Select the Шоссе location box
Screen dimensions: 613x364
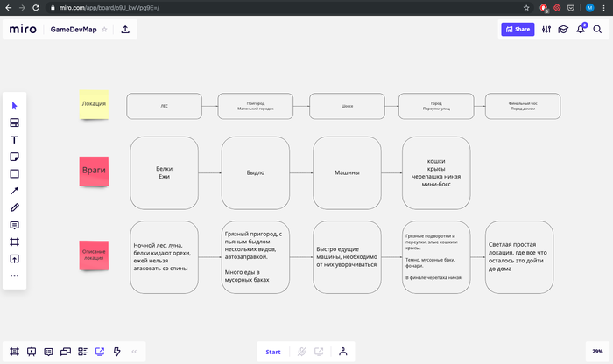click(x=347, y=106)
